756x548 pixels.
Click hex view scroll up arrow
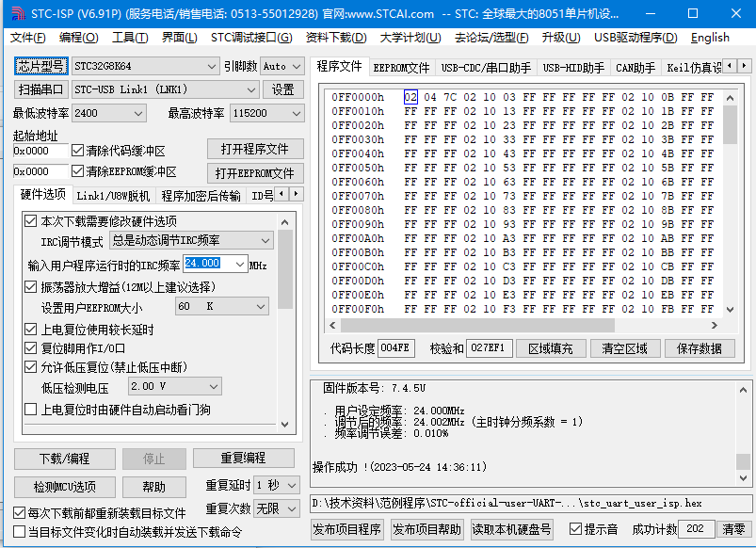click(x=730, y=99)
